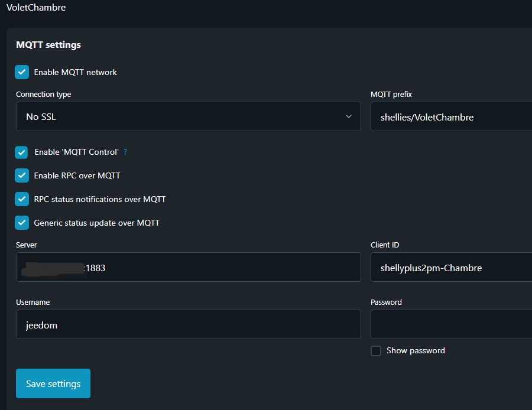Viewport: 532px width, 410px height.
Task: Open the Connection type No SSL dropdown
Action: 188,116
